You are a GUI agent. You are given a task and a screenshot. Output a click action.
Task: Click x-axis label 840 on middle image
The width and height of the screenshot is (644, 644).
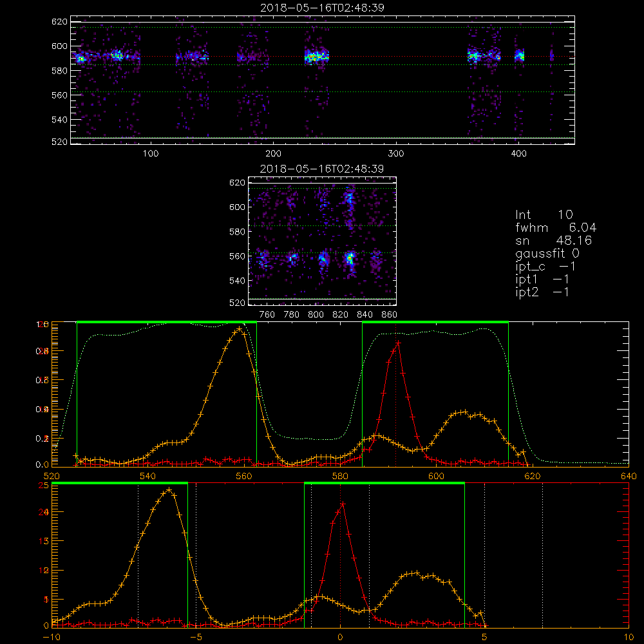coord(365,315)
